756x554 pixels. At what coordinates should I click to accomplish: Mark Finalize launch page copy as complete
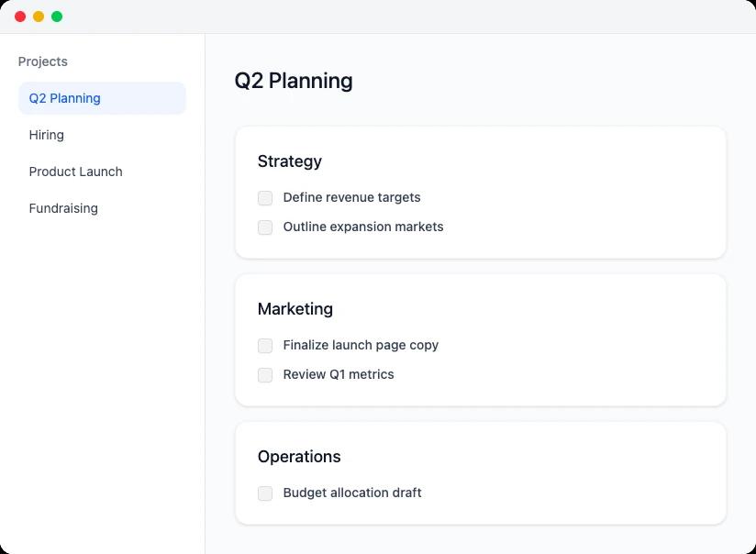(x=265, y=346)
